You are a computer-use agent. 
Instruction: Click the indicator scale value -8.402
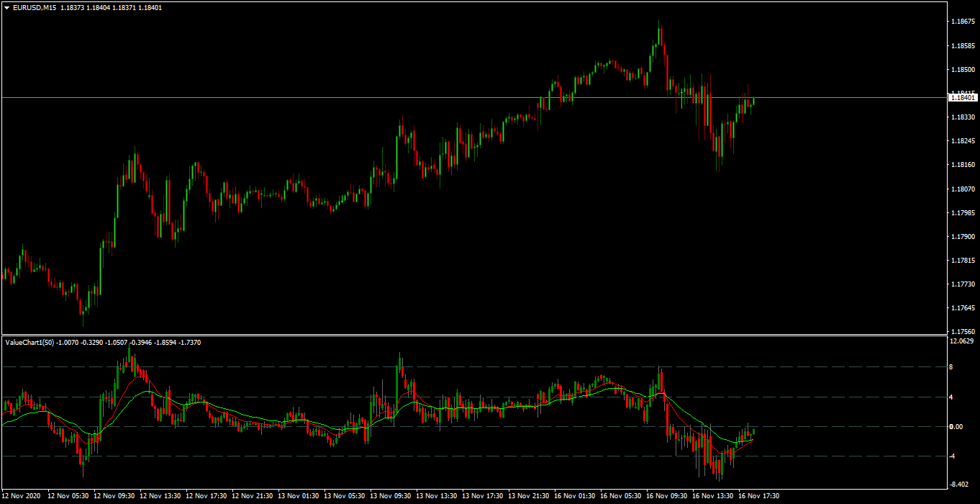[x=960, y=485]
